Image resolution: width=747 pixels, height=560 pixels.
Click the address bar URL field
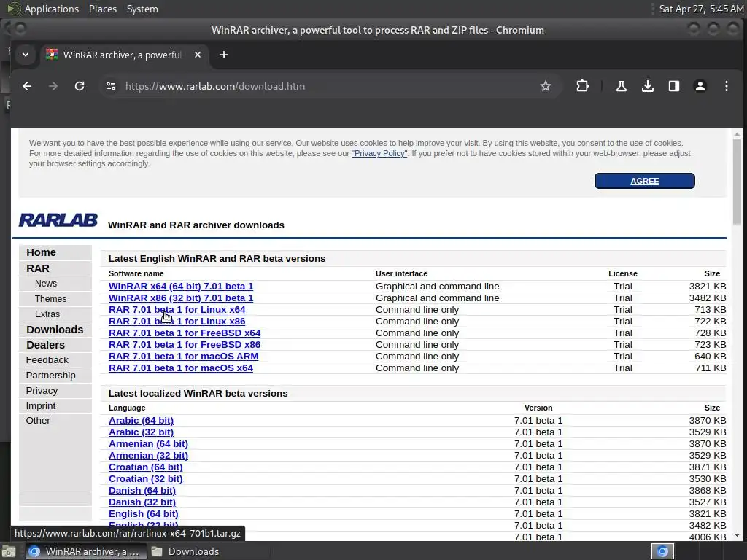[x=329, y=86]
